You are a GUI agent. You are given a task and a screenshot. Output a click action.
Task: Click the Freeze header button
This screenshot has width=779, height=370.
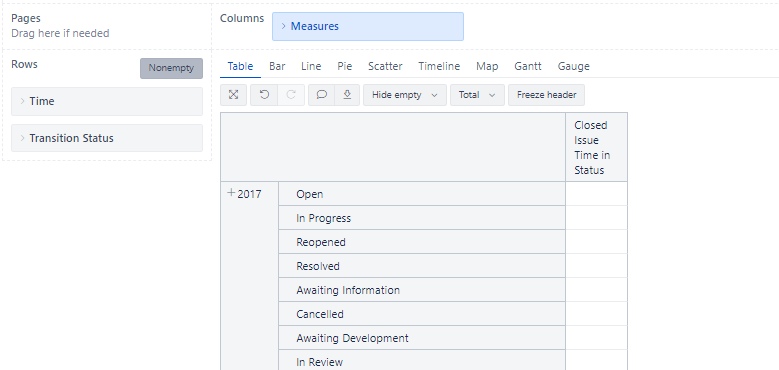tap(546, 95)
